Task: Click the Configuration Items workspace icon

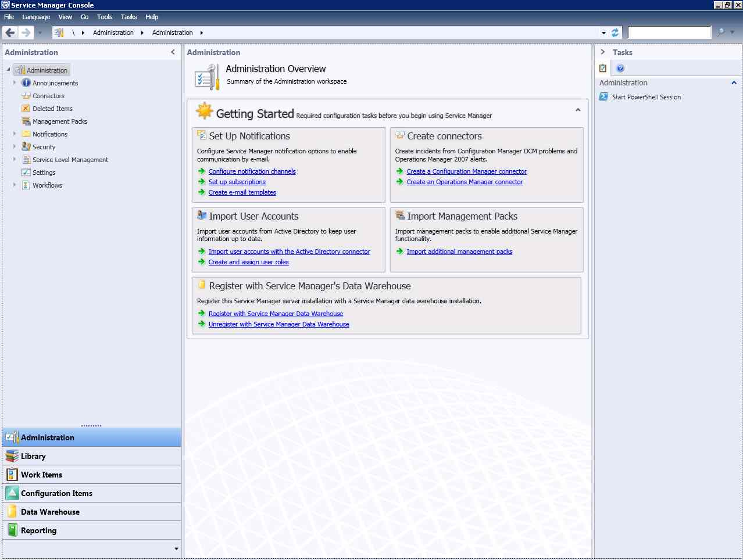Action: pyautogui.click(x=12, y=493)
